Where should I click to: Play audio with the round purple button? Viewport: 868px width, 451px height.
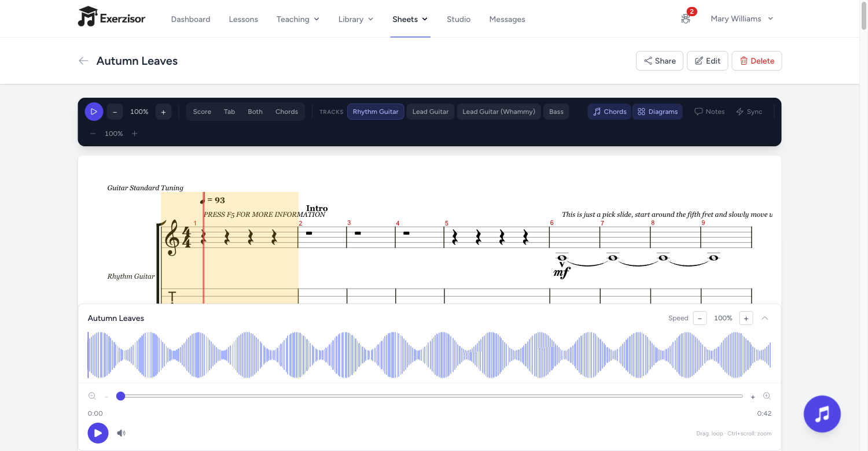pyautogui.click(x=98, y=433)
